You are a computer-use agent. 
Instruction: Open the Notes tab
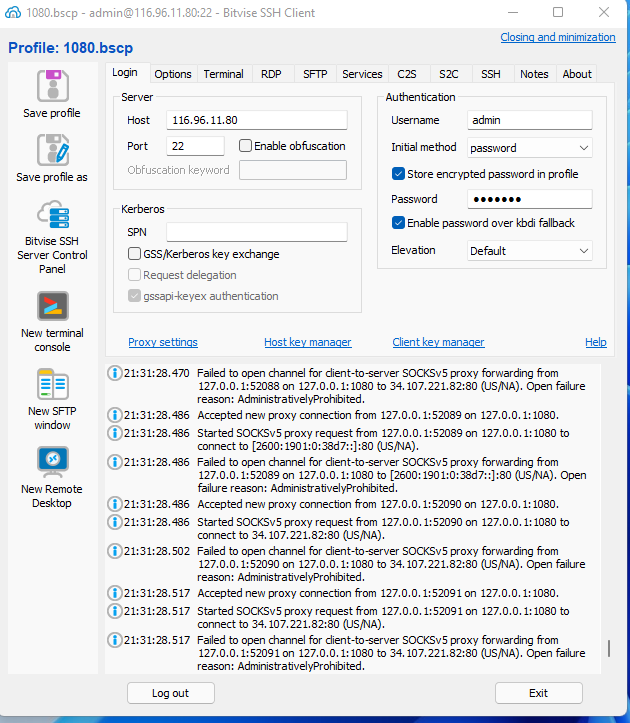pyautogui.click(x=535, y=74)
